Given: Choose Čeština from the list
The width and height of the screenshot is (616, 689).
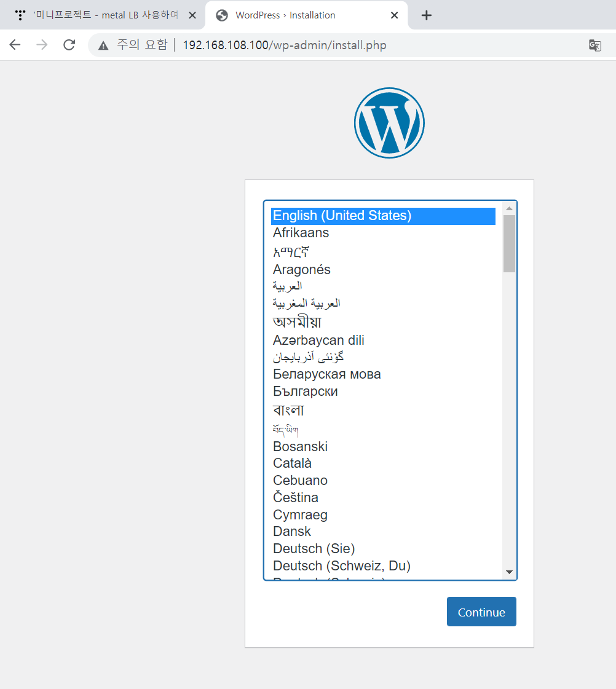Looking at the screenshot, I should [383, 497].
